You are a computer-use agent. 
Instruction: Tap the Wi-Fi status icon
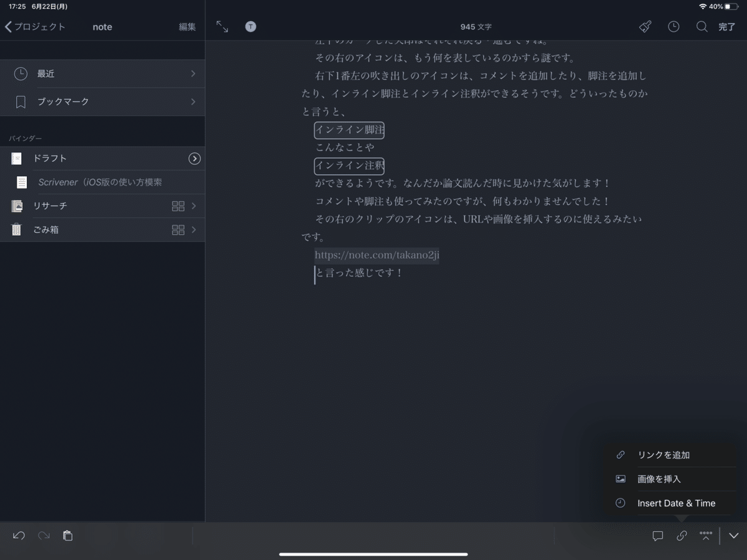[703, 6]
